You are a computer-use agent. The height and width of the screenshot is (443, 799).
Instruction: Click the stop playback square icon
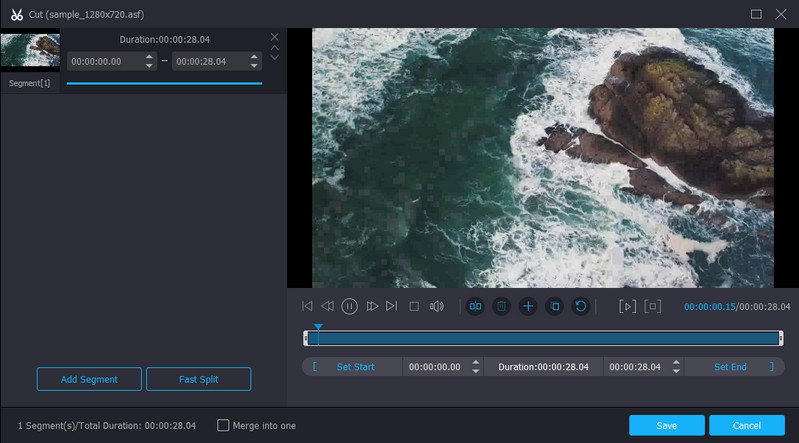click(414, 306)
